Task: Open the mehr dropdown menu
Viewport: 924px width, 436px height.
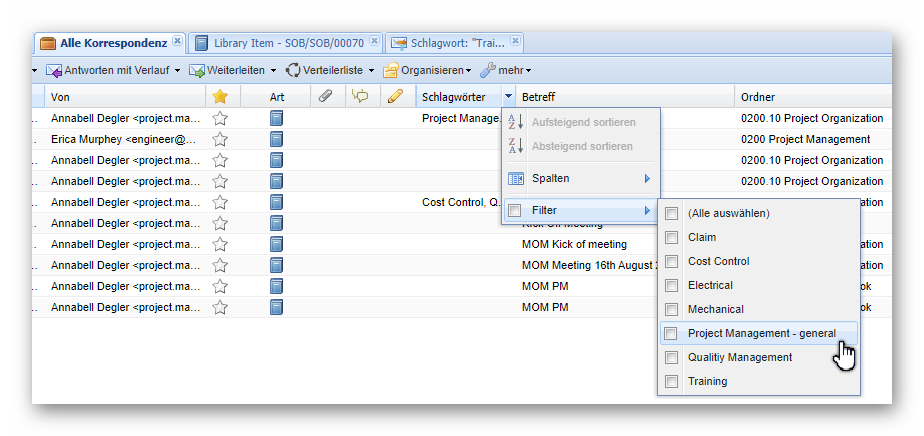Action: (x=506, y=70)
